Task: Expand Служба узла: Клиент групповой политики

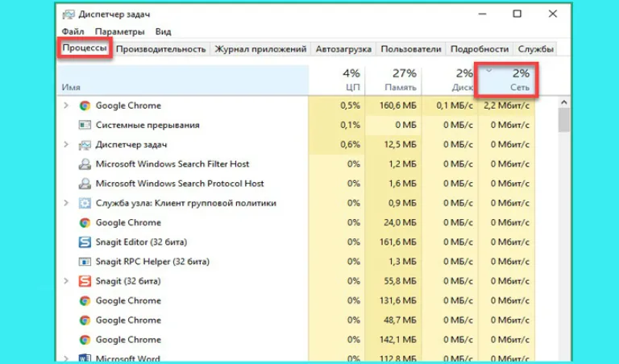Action: (66, 203)
